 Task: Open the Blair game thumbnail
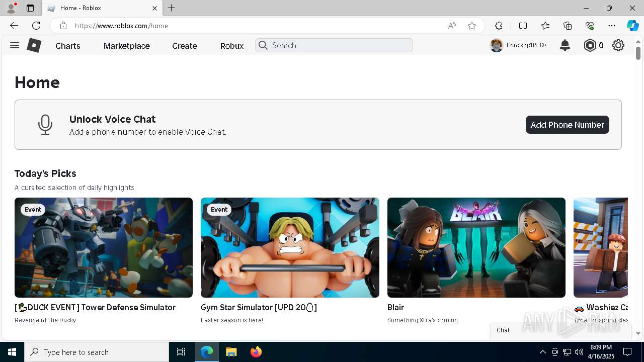(476, 247)
